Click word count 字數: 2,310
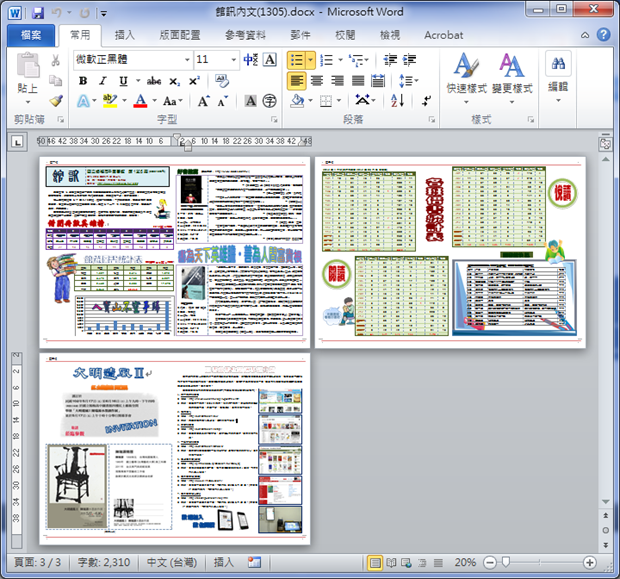This screenshot has width=620, height=579. pos(104,562)
